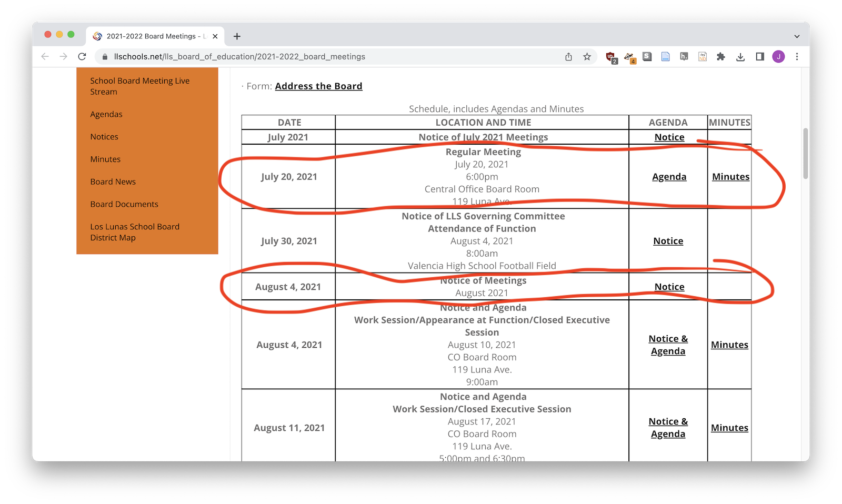Toggle the browser side panel
Screen dimensions: 842x504
coord(760,57)
